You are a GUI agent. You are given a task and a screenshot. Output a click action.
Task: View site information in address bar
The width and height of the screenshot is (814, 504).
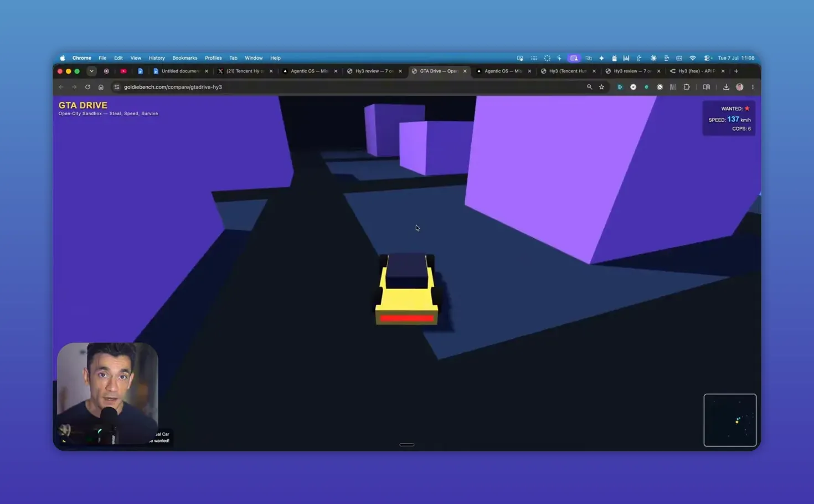pyautogui.click(x=116, y=87)
